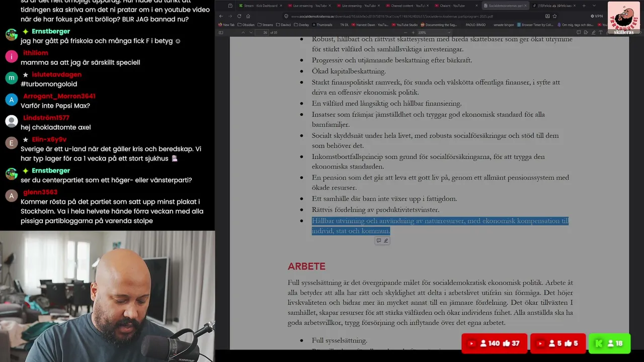The height and width of the screenshot is (362, 644).
Task: Zoom out of the PDF document
Action: pyautogui.click(x=405, y=32)
